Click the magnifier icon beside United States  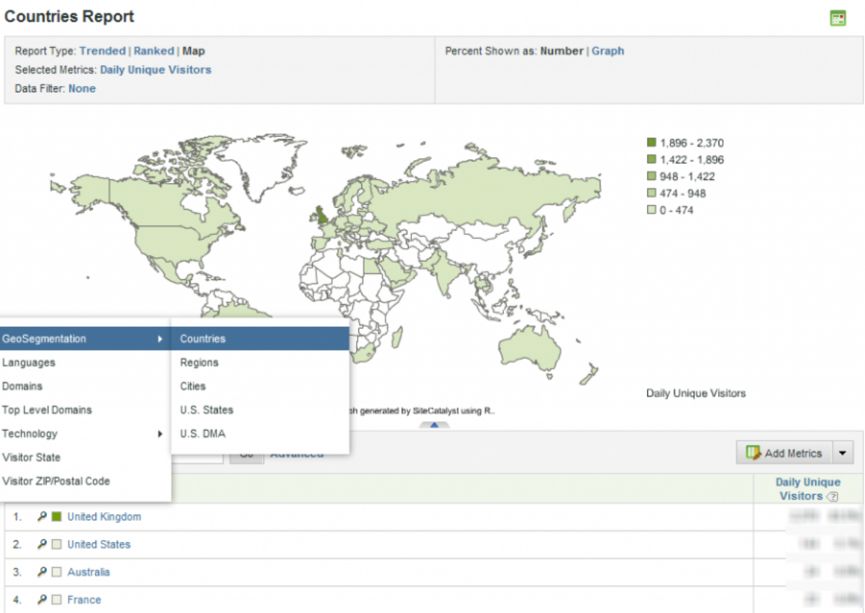coord(42,545)
